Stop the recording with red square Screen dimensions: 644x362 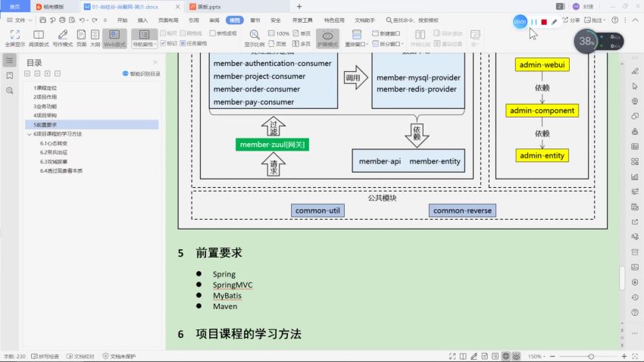[544, 22]
